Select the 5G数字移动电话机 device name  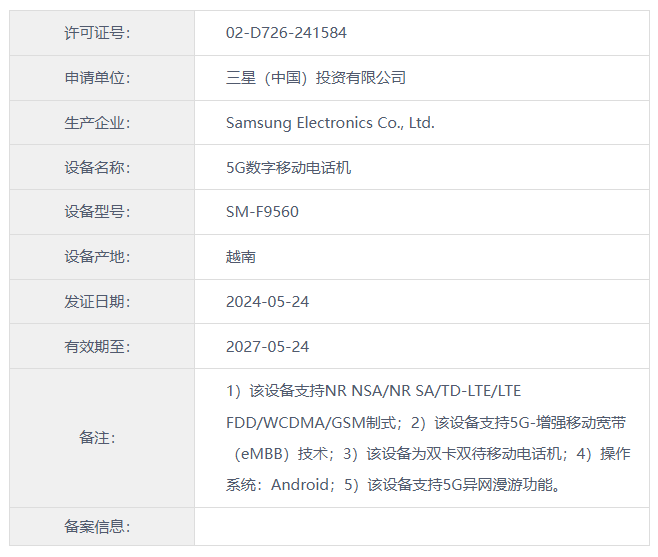288,168
